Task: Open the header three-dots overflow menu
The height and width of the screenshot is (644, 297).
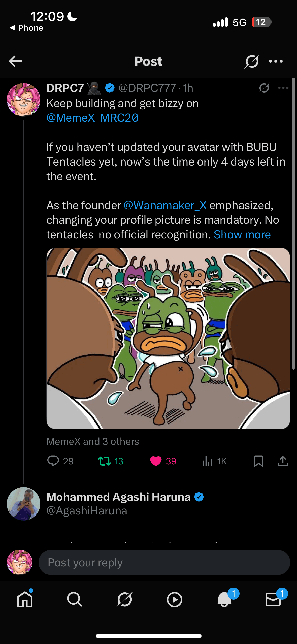Action: coord(276,61)
